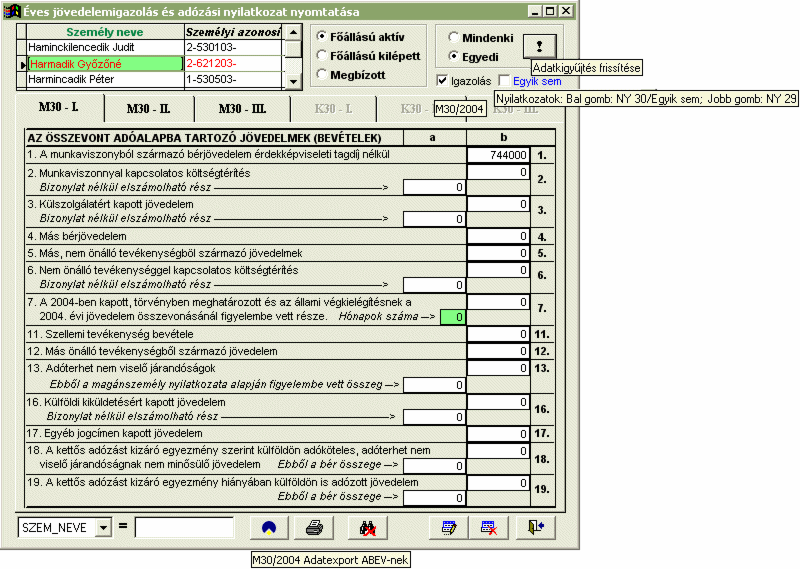800x569 pixels.
Task: Click column a field for row 13 nyilatkozata összeg
Action: point(434,385)
